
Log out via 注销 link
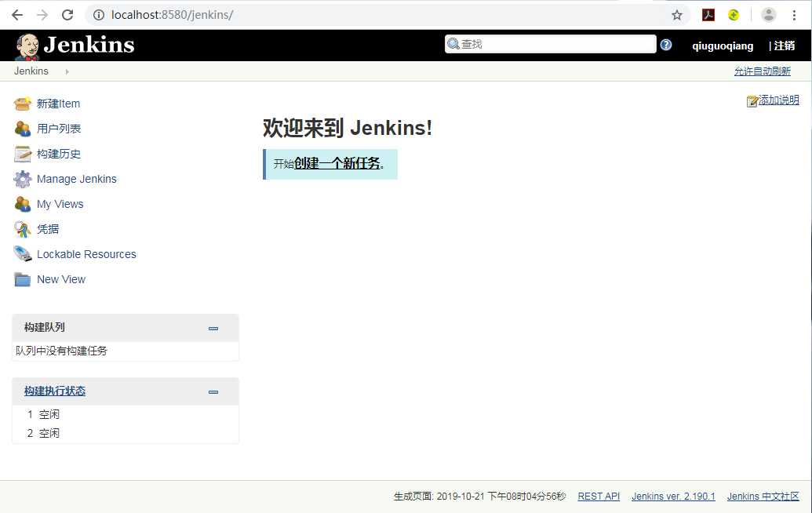785,45
